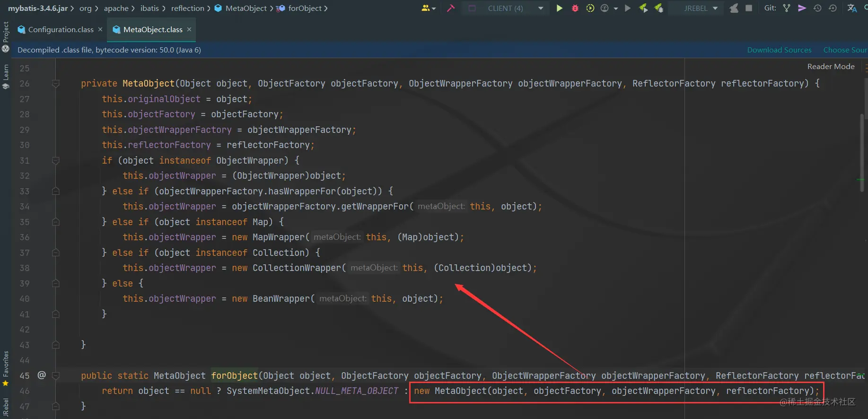Open the JREBEL dropdown

point(696,8)
